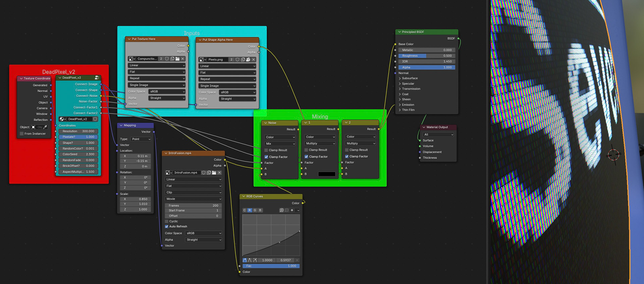Open image browser in Put Texture Here node

132,59
